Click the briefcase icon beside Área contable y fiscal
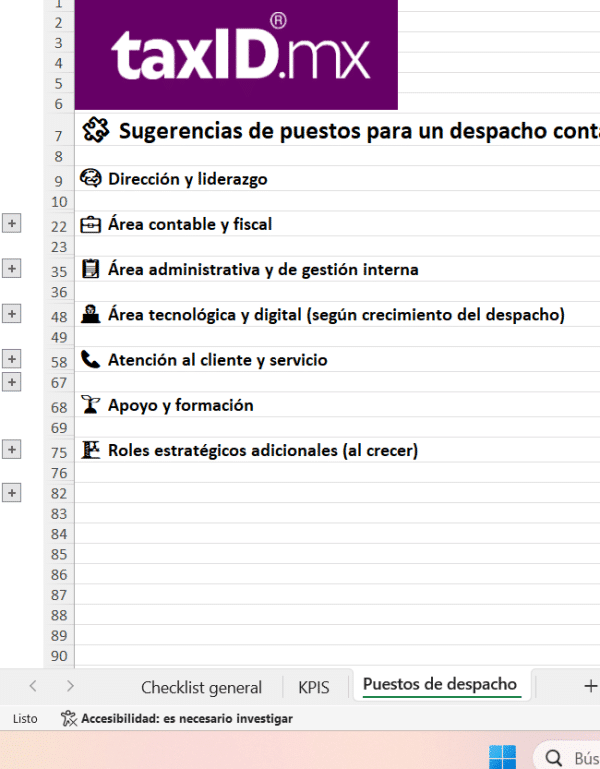This screenshot has height=769, width=600. point(91,224)
